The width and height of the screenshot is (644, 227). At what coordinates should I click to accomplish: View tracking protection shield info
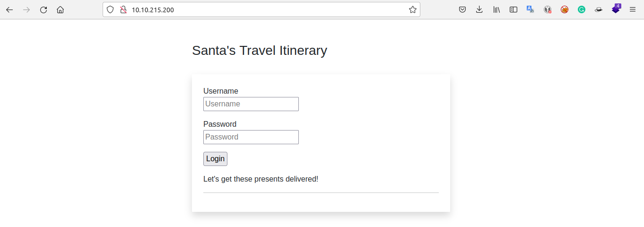110,9
